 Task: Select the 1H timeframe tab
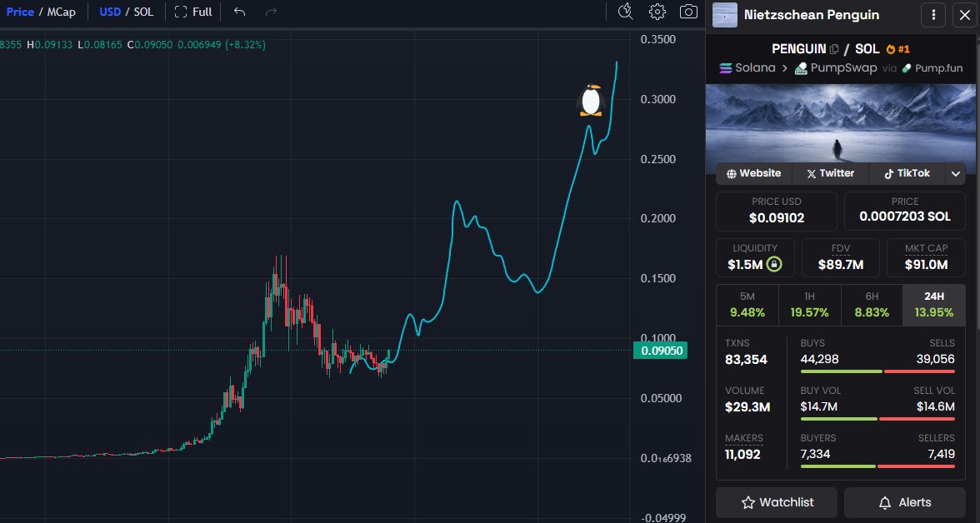[809, 304]
